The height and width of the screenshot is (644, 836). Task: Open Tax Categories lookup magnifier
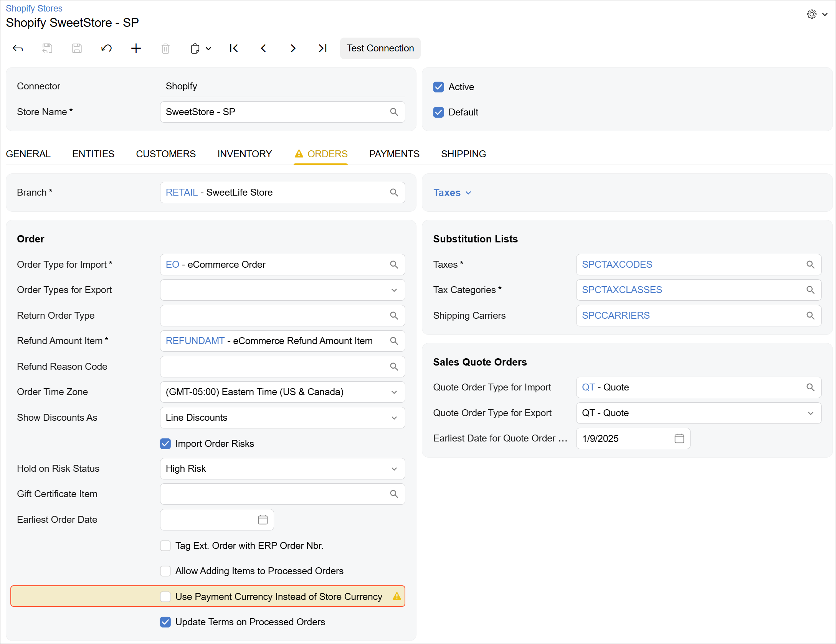coord(810,290)
